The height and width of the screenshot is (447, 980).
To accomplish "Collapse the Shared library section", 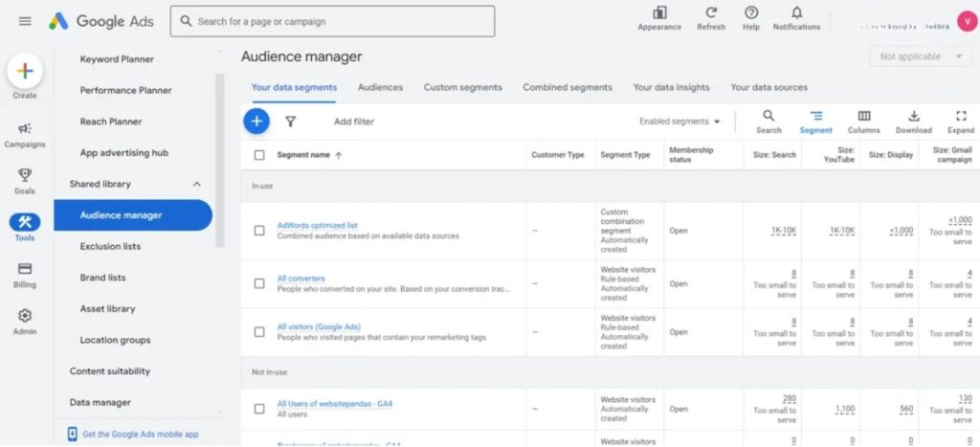I will coord(197,184).
